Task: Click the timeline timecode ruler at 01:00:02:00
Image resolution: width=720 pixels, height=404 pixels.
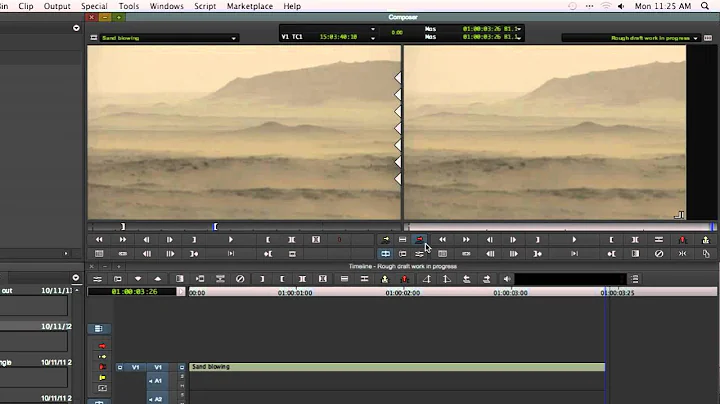Action: click(403, 292)
